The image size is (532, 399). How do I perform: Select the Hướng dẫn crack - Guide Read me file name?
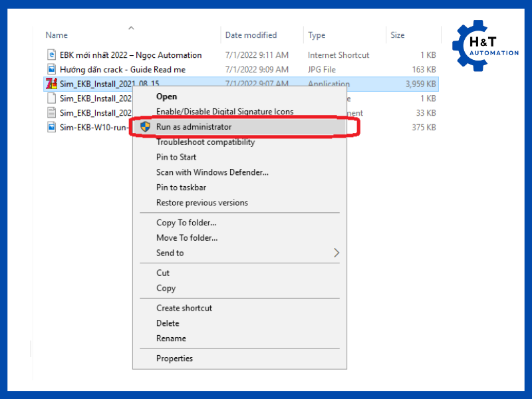[x=122, y=69]
